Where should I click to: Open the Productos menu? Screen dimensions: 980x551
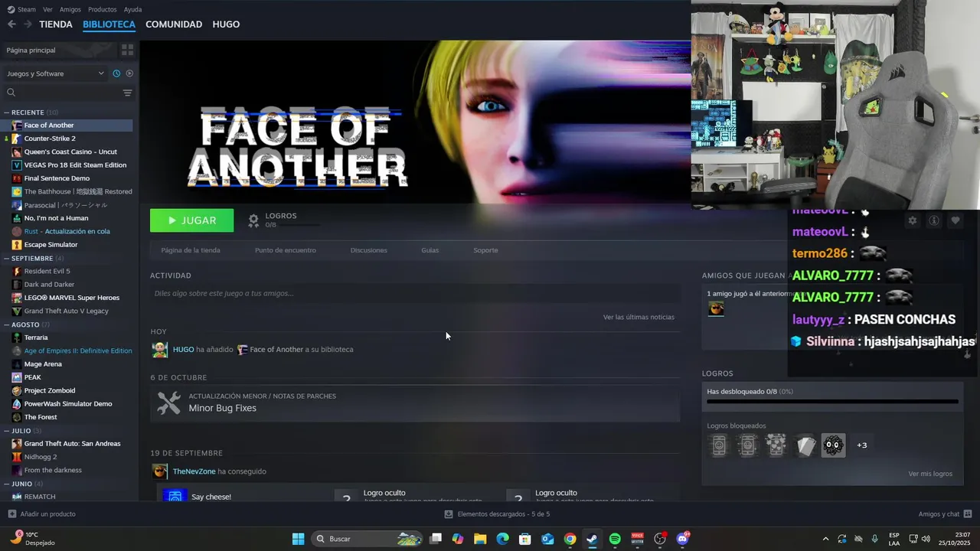tap(102, 9)
